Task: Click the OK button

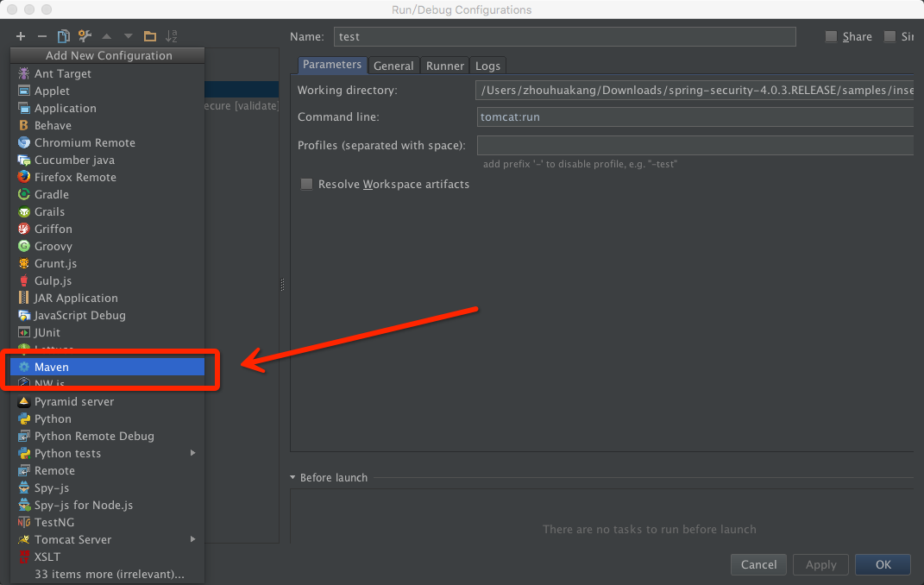Action: tap(883, 564)
